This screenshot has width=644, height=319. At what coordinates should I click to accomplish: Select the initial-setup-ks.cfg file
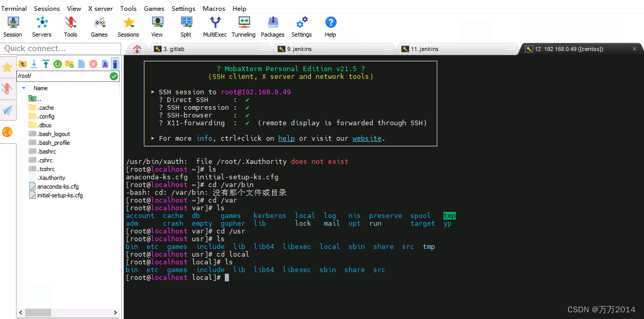[56, 195]
